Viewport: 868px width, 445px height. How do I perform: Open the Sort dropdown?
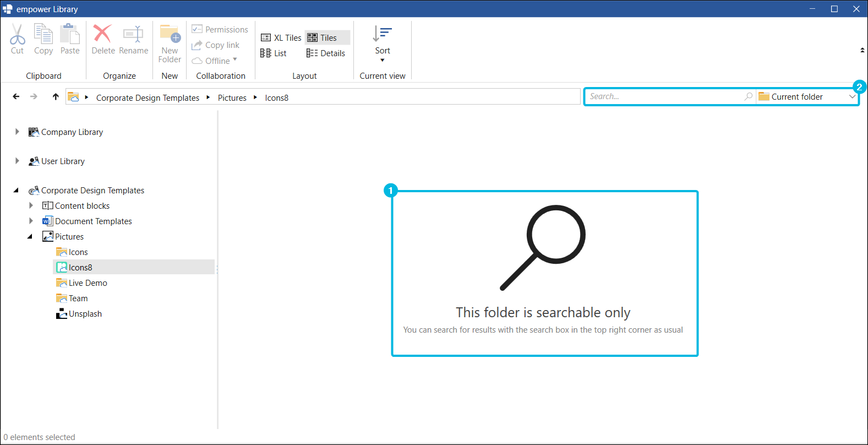coord(383,44)
